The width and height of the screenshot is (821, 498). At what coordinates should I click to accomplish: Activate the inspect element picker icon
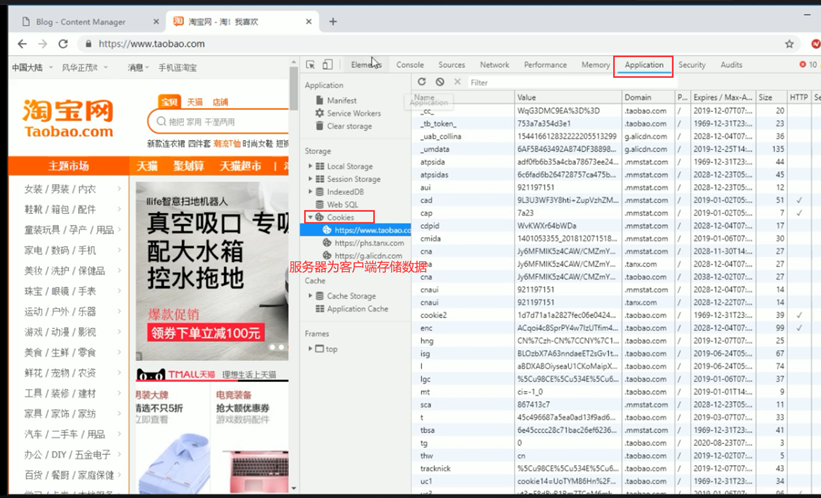pyautogui.click(x=310, y=64)
